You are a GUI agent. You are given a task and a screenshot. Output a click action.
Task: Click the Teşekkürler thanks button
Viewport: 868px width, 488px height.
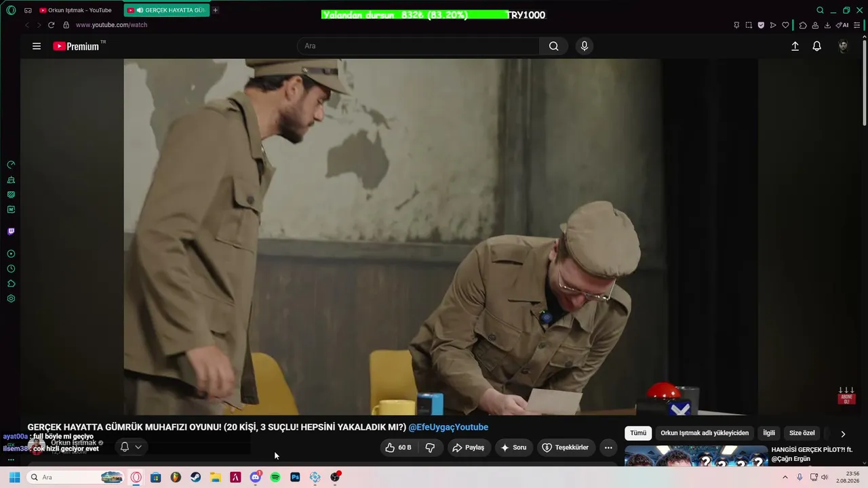566,447
